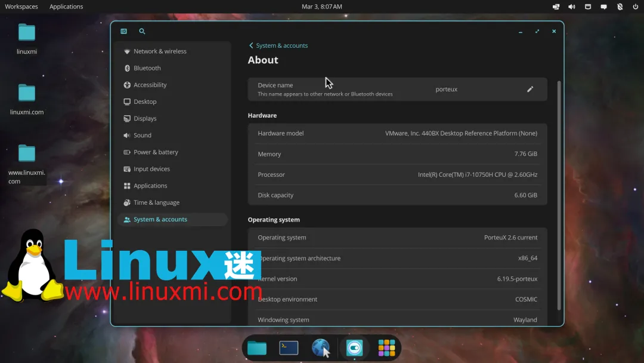Screen dimensions: 644x363
Task: Open Time & language settings
Action: [x=172, y=202]
